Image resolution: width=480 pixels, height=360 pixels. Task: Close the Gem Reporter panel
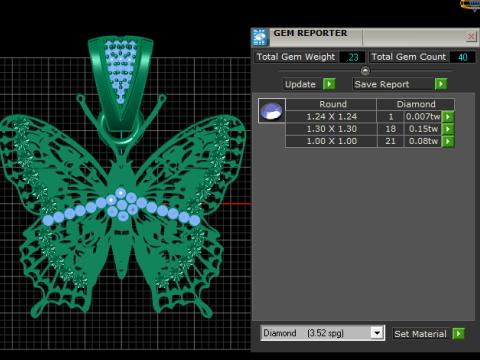471,36
